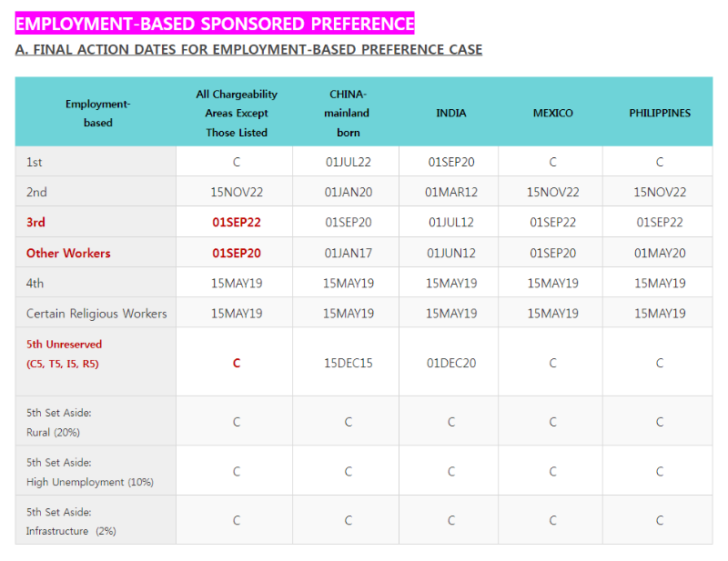The width and height of the screenshot is (728, 561).
Task: Select the red 3rd preference row label
Action: [35, 222]
